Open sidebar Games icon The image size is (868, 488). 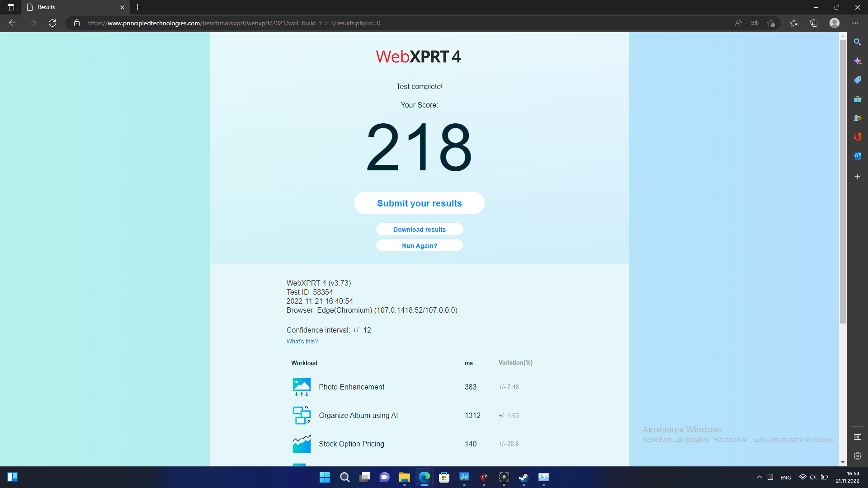[x=858, y=118]
